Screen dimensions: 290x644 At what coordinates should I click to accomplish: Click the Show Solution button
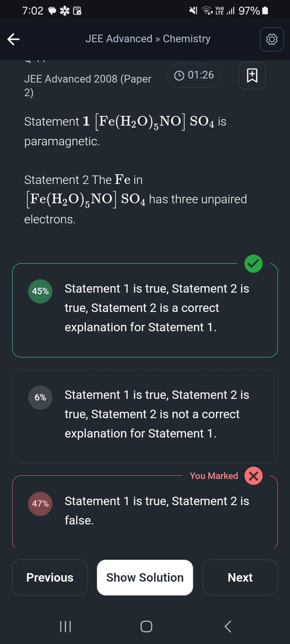coord(145,578)
